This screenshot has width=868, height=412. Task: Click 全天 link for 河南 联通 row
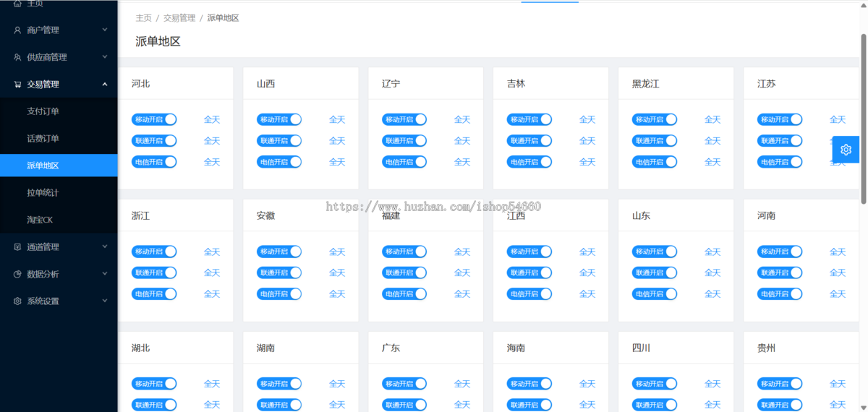(x=838, y=273)
